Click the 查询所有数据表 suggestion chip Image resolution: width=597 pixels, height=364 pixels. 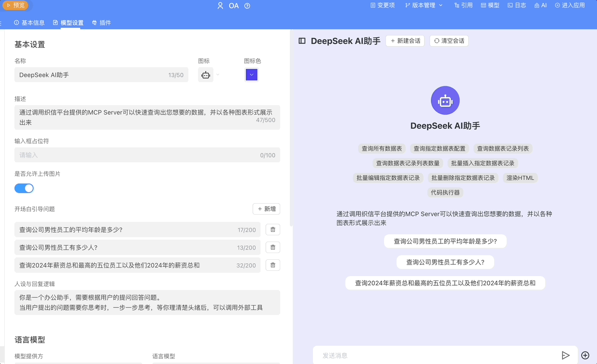[382, 148]
